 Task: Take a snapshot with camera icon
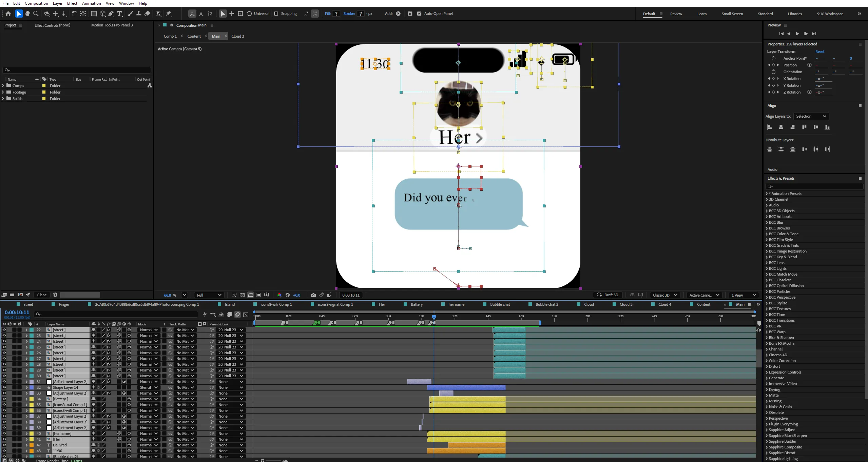point(313,295)
